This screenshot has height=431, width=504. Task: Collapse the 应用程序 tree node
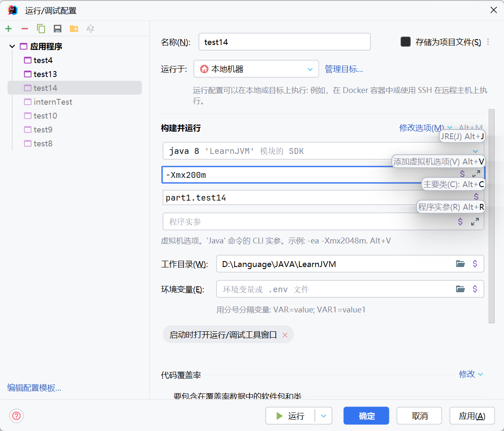[12, 46]
